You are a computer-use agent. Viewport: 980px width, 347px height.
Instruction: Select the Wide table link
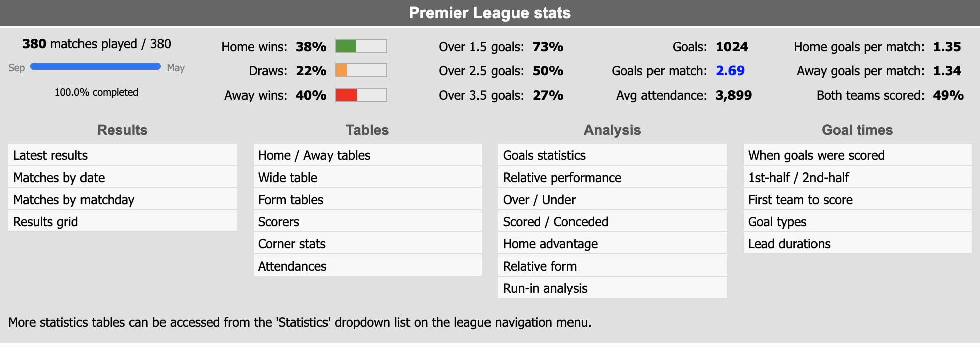point(367,177)
